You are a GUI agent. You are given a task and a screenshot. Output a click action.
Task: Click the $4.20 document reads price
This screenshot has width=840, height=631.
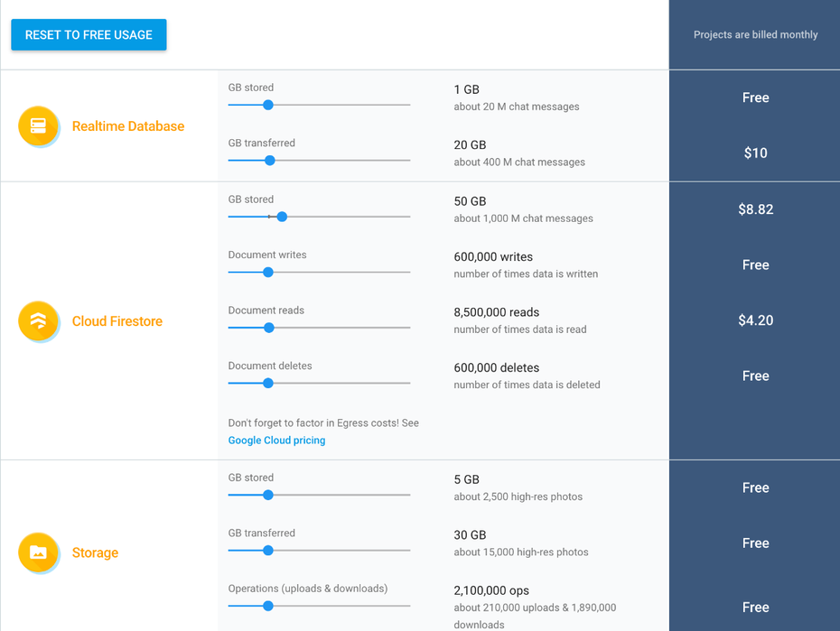coord(755,320)
